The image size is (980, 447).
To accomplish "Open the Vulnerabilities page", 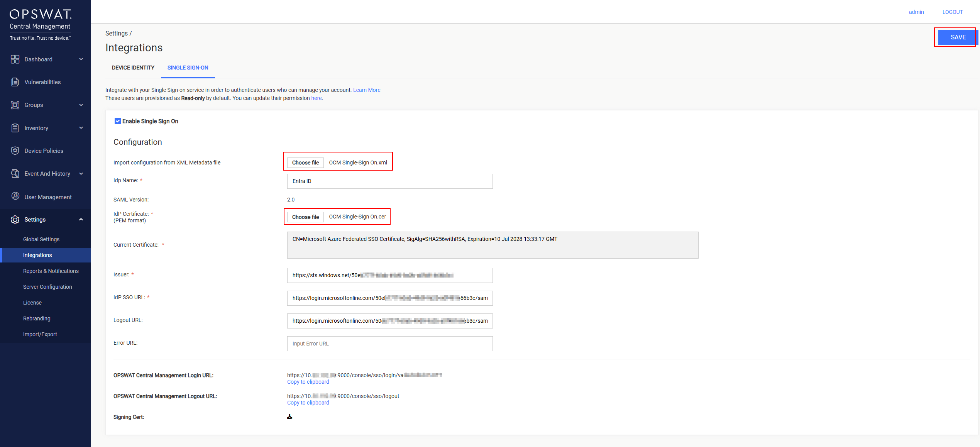I will pyautogui.click(x=42, y=82).
